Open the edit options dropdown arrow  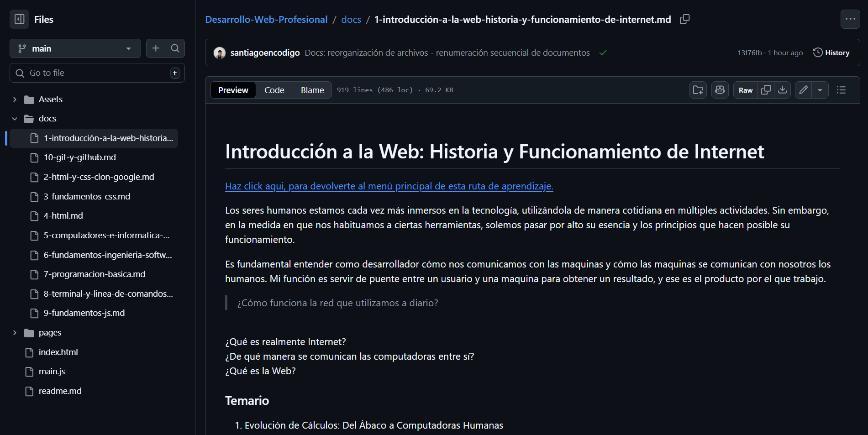(x=821, y=90)
